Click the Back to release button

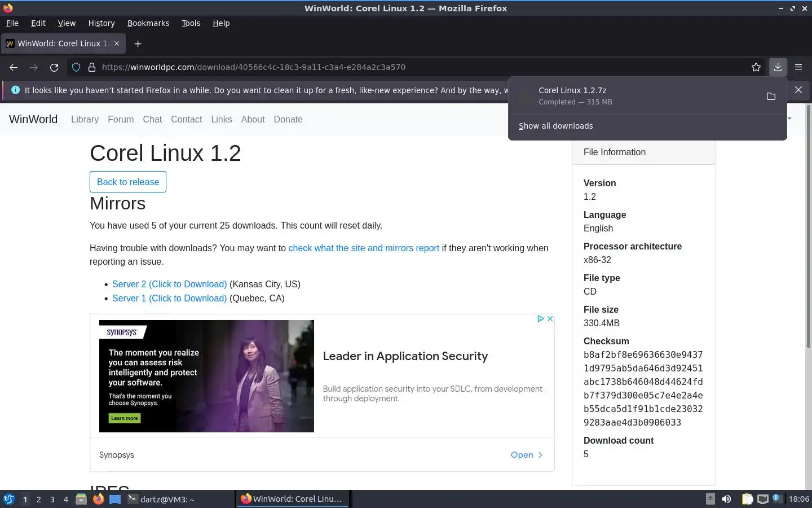coord(128,182)
